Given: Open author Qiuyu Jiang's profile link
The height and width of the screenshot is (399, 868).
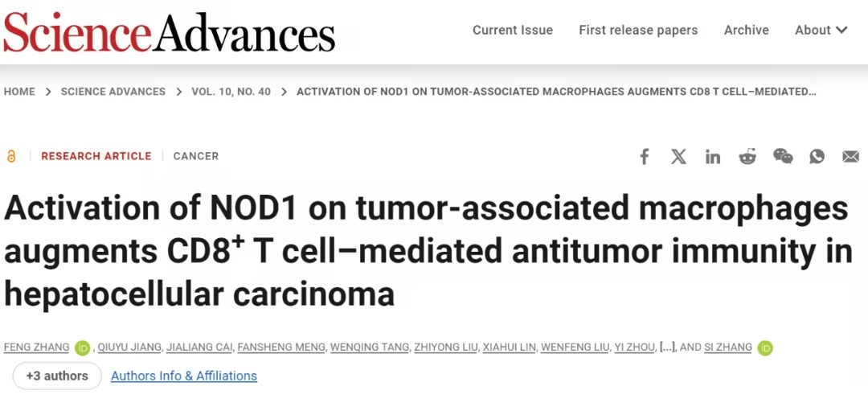Looking at the screenshot, I should (x=129, y=348).
